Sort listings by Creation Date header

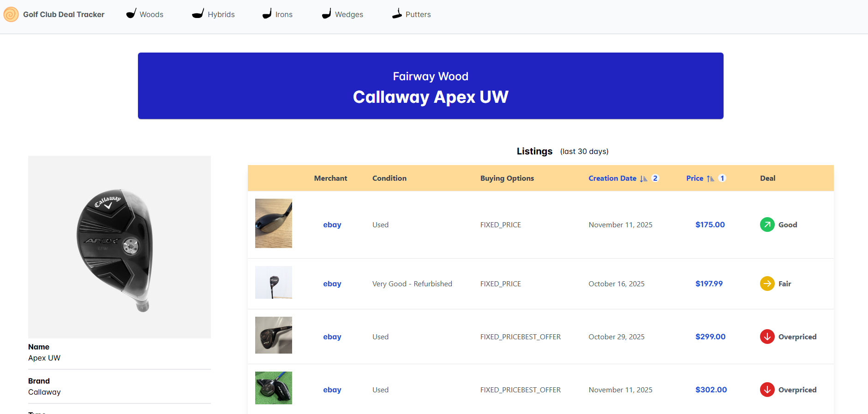(612, 178)
